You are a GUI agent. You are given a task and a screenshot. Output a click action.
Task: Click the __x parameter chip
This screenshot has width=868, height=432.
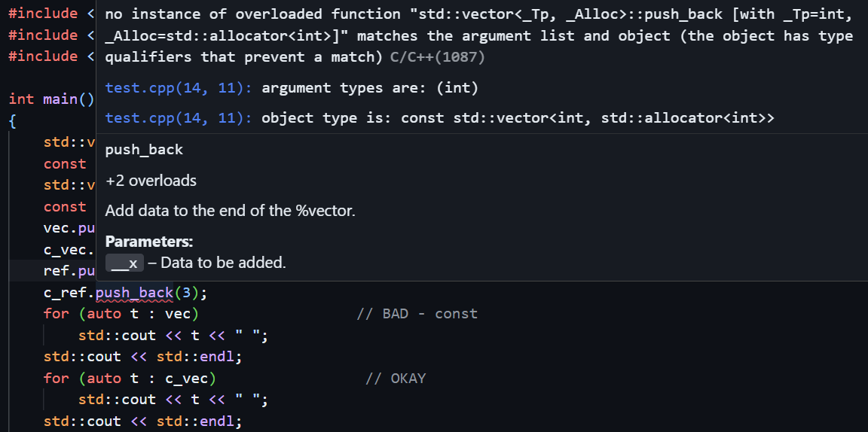tap(124, 263)
